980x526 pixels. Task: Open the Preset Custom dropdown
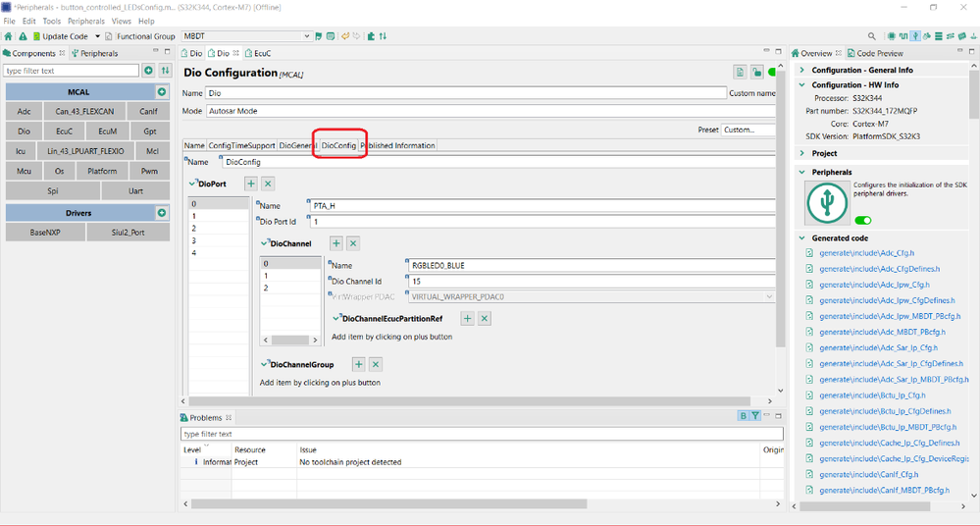coord(748,130)
